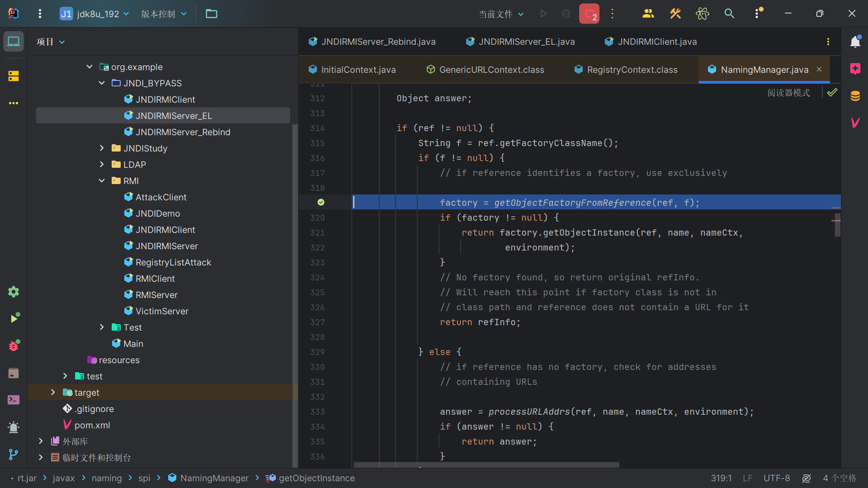This screenshot has width=868, height=488.
Task: Open the Code With Me people icon
Action: pyautogui.click(x=648, y=14)
